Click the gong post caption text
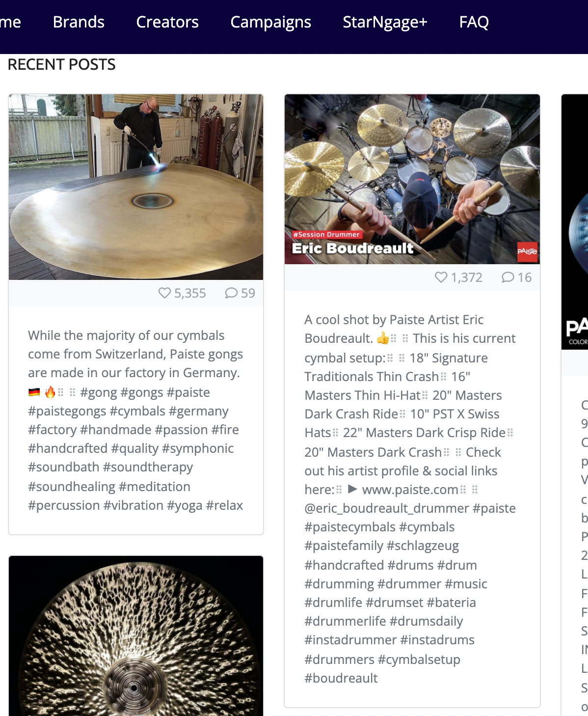The image size is (588, 716). (136, 420)
